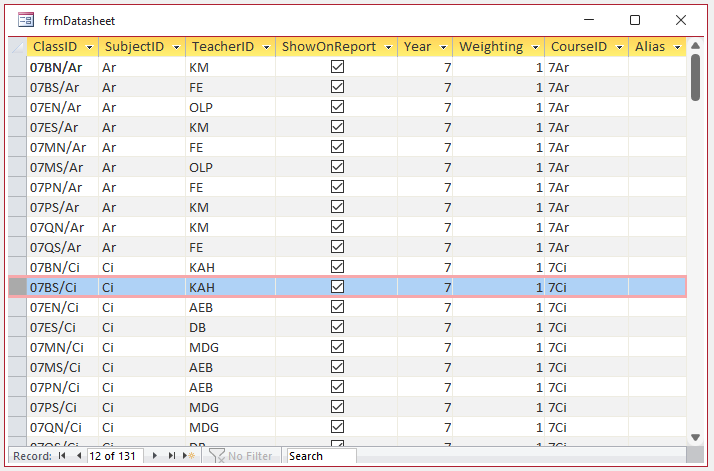Click CourseID cell 7Ar in 07PN/Ar row

[x=586, y=187]
